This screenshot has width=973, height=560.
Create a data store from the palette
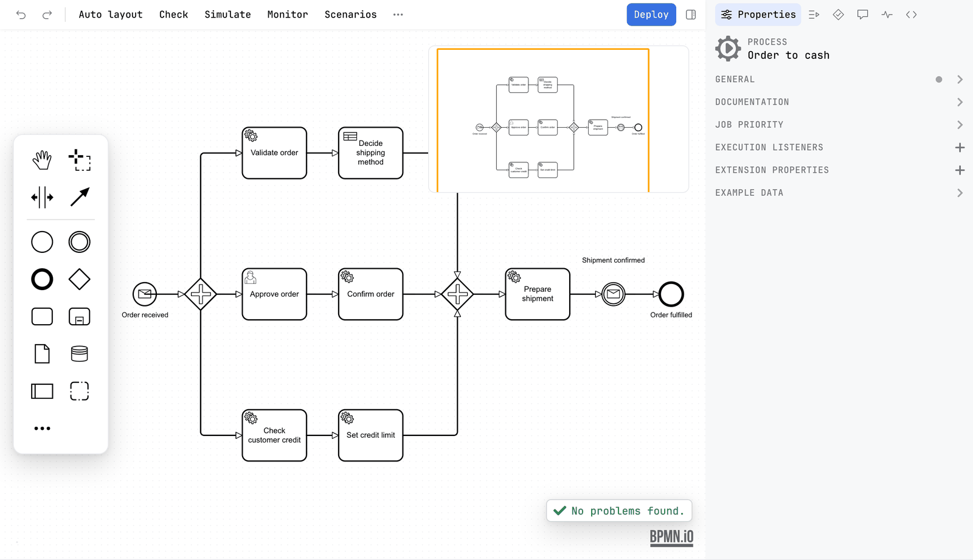(x=80, y=354)
